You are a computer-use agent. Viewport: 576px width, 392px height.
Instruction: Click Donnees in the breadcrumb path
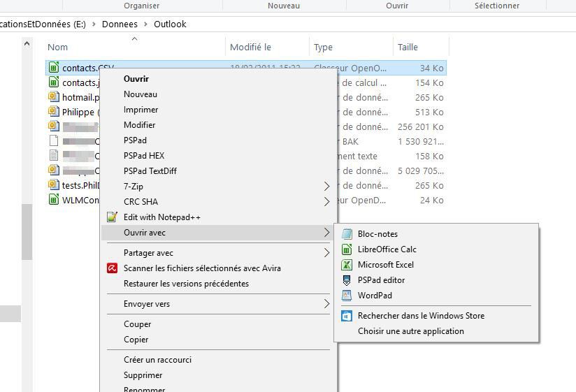tap(120, 24)
